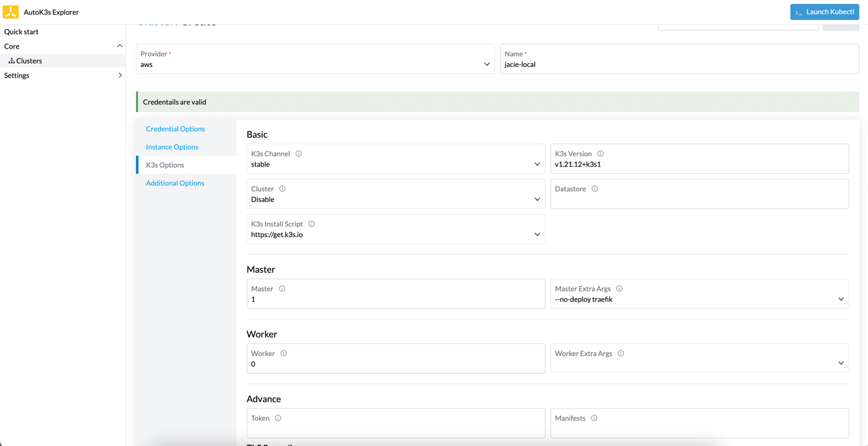Open the K3s Install Script dropdown
868x446 pixels.
[396, 229]
